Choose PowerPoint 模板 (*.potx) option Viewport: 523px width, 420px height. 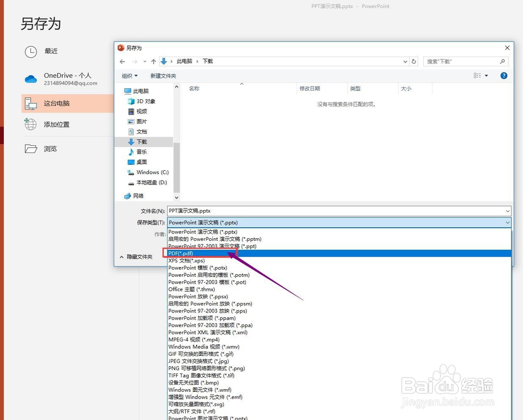(x=339, y=268)
